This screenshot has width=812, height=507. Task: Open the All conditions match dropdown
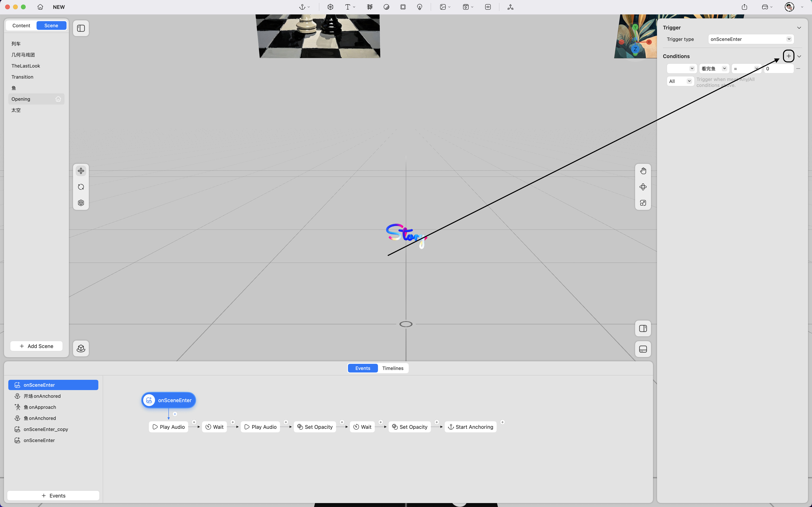[x=680, y=81]
